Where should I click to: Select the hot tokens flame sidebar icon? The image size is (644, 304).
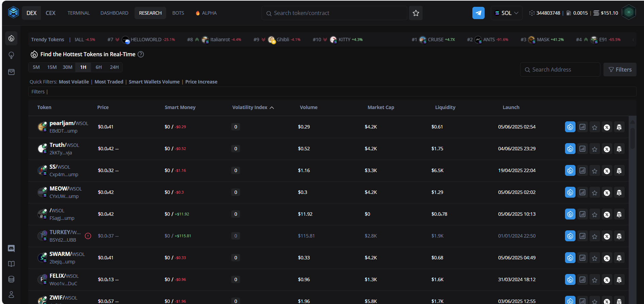pyautogui.click(x=11, y=38)
